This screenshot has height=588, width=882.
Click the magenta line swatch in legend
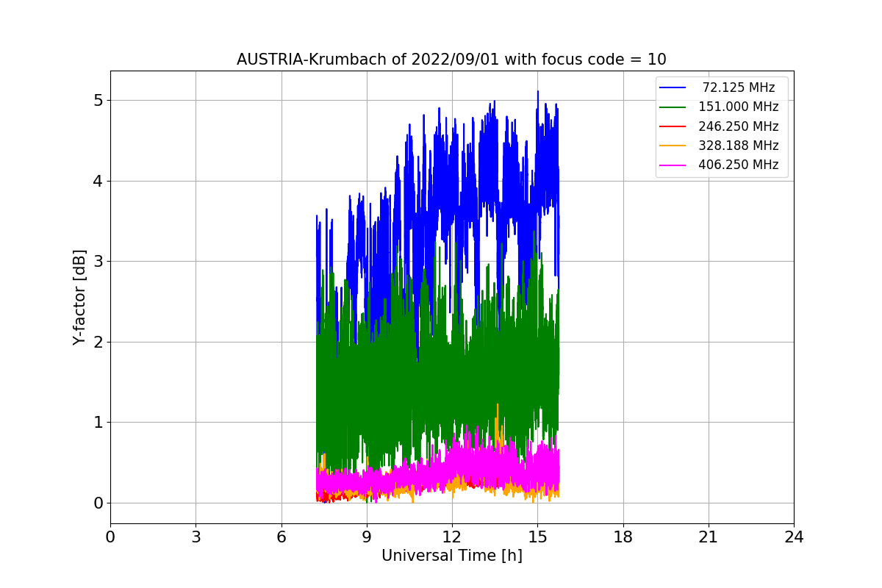[673, 165]
